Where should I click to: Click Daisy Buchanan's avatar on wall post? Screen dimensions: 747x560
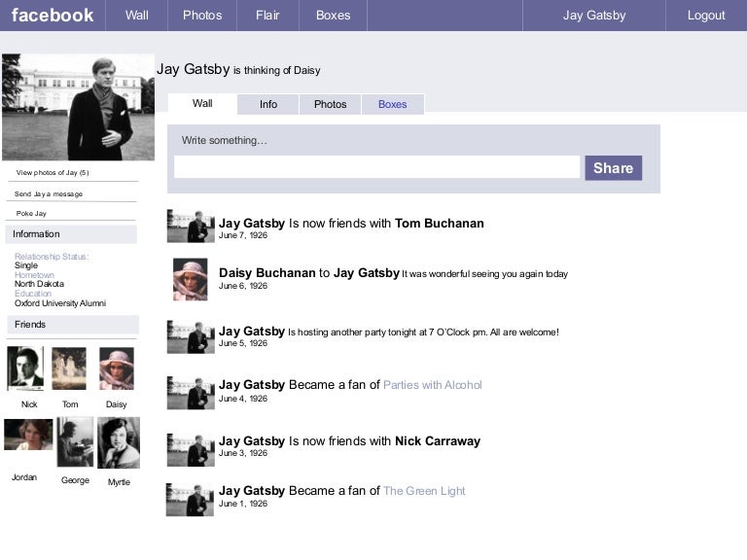coord(191,279)
